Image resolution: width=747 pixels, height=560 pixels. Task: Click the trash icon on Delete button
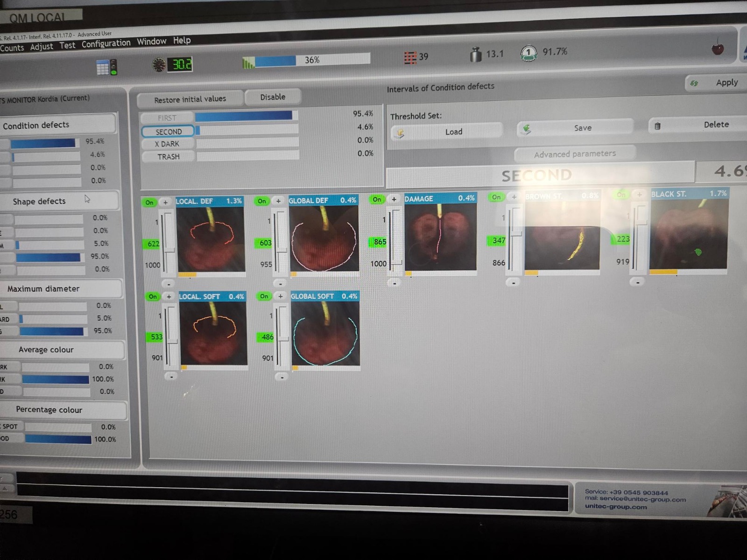657,126
